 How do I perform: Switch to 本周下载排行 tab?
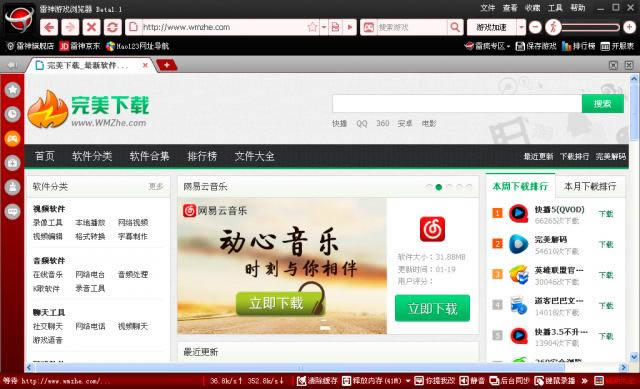520,186
